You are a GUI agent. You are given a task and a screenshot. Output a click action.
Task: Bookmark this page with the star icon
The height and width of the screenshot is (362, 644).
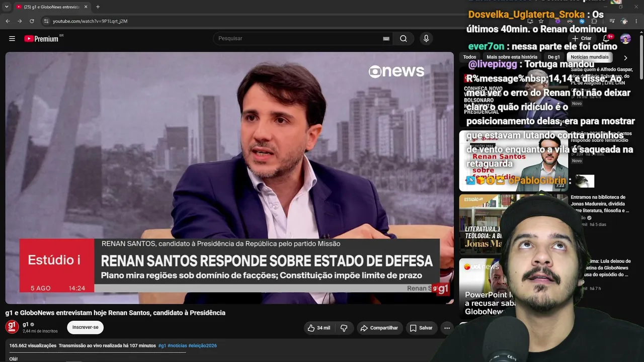(541, 21)
